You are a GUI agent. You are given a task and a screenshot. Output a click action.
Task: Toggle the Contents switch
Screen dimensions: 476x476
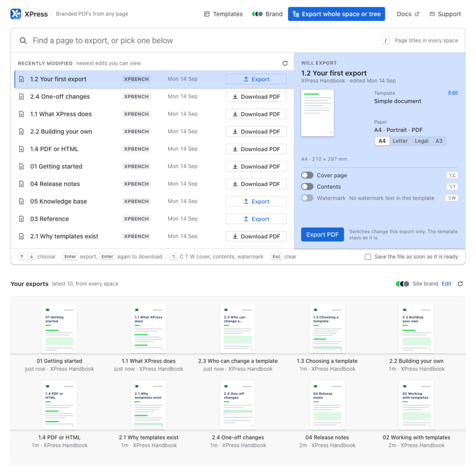[307, 186]
